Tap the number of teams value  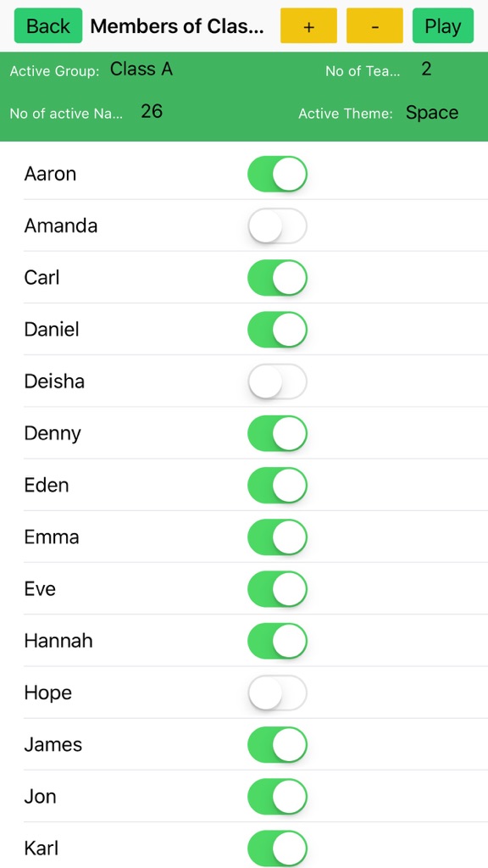(x=426, y=70)
